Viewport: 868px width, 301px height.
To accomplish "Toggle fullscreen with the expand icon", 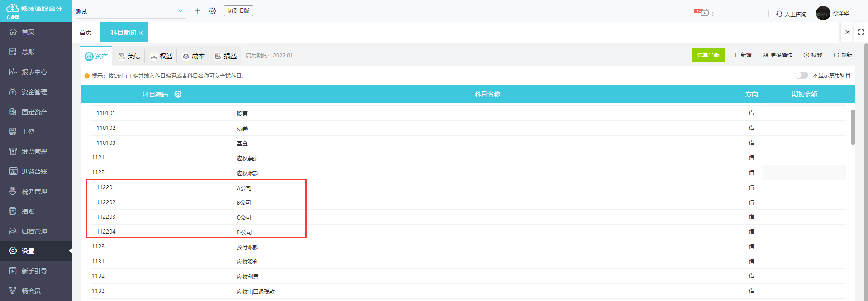I will pos(861,32).
